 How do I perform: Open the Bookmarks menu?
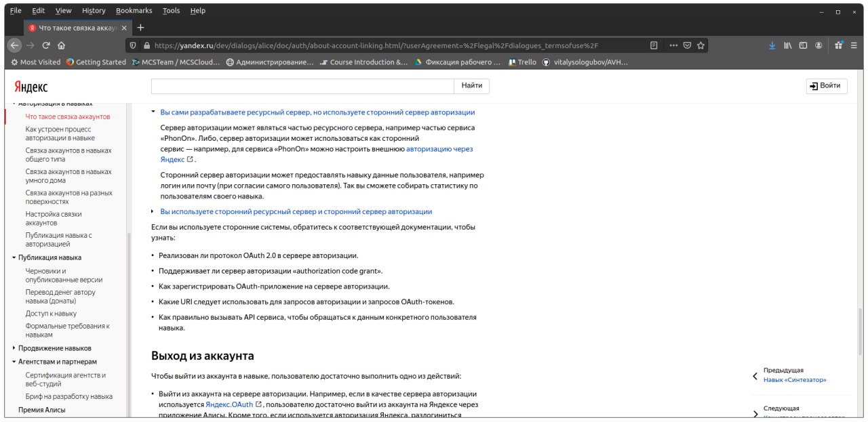point(135,11)
